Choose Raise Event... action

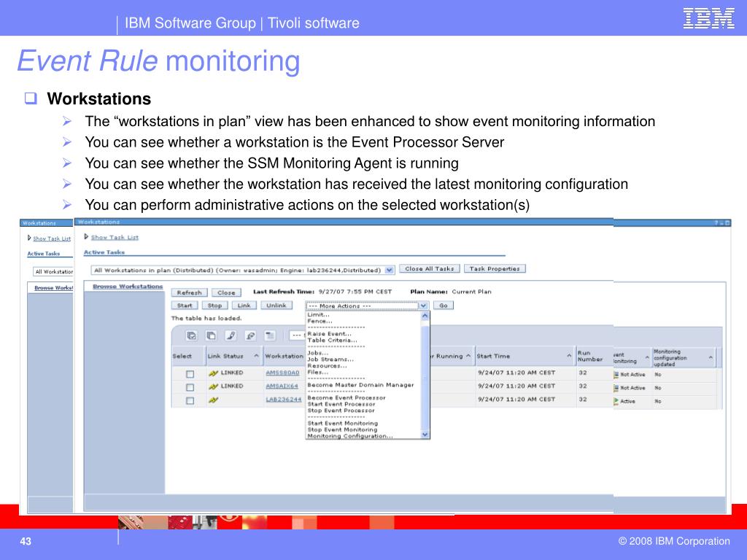329,334
